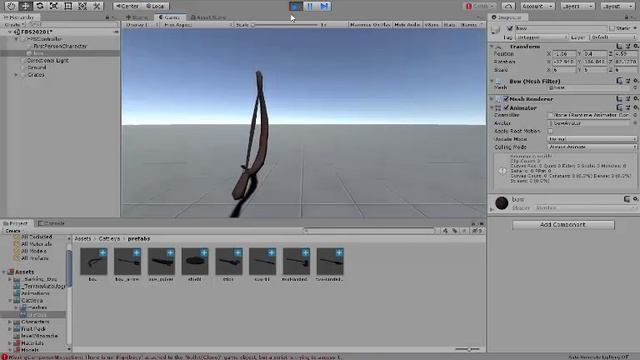Click the Position X input field
This screenshot has width=640, height=360.
coord(565,54)
